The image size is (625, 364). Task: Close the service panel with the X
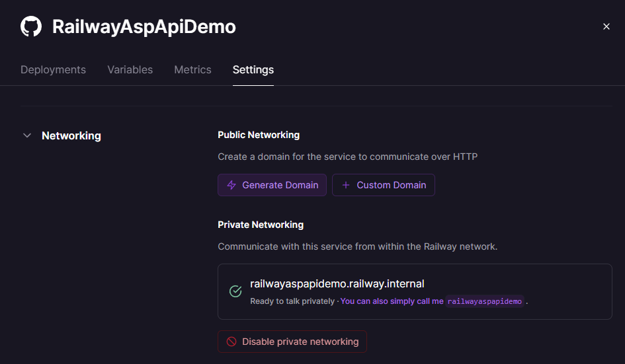tap(606, 26)
